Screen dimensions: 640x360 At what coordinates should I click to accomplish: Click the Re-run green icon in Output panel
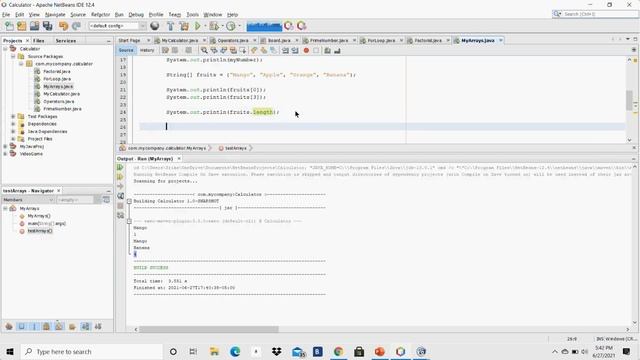click(x=120, y=167)
